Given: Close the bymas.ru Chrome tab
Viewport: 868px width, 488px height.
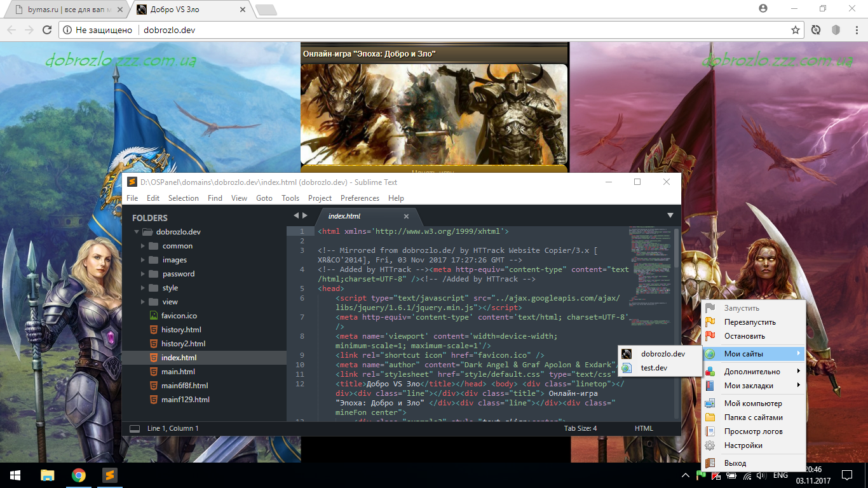Looking at the screenshot, I should [x=119, y=10].
